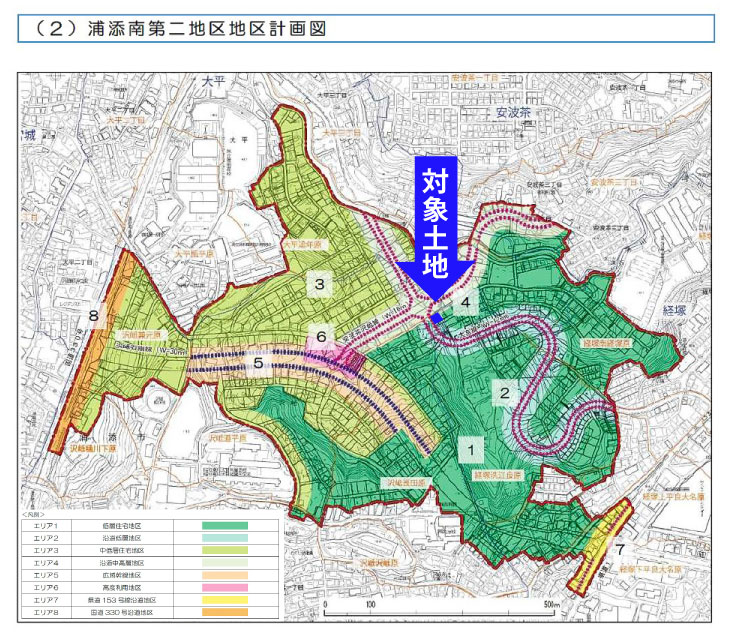Click the area 6 number label
The width and height of the screenshot is (729, 639).
pyautogui.click(x=321, y=338)
